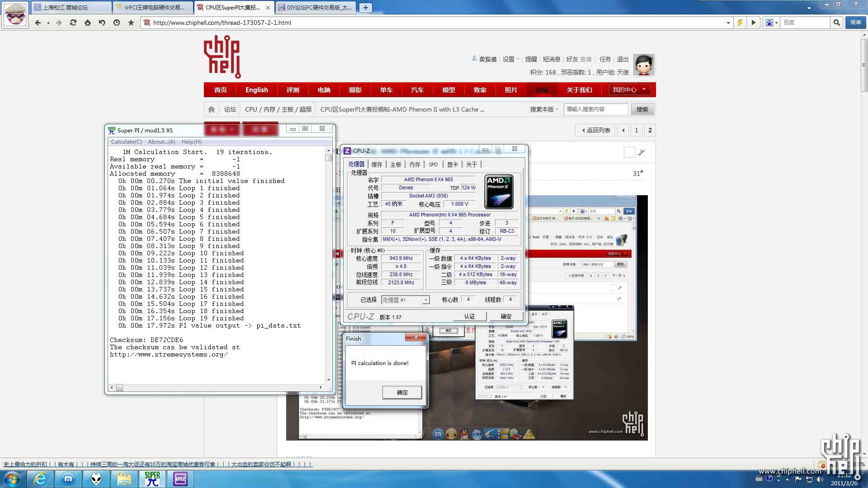Open browser tab list dropdown arrow

click(809, 8)
